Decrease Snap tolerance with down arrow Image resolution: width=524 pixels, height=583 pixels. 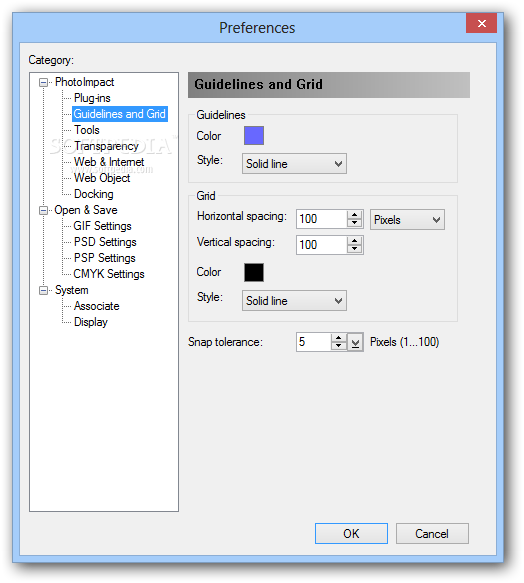pos(338,347)
